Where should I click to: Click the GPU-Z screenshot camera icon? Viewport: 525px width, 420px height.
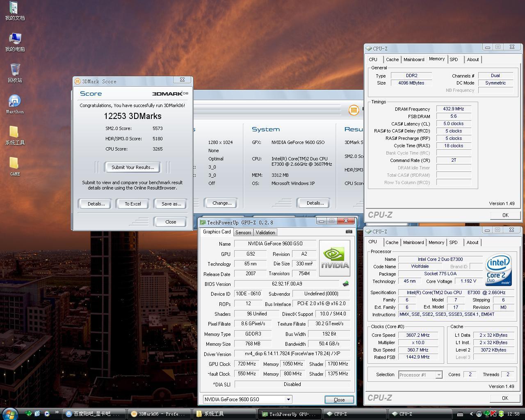(349, 232)
